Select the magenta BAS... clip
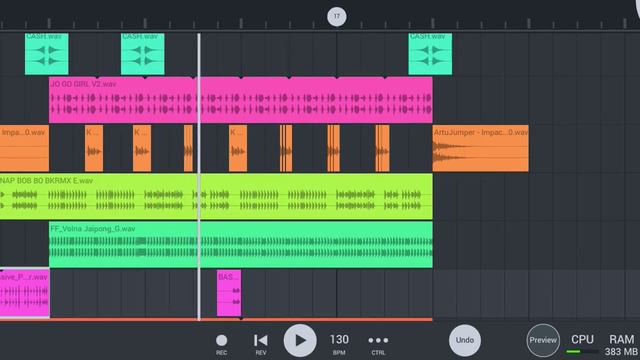This screenshot has height=360, width=640. (x=229, y=293)
